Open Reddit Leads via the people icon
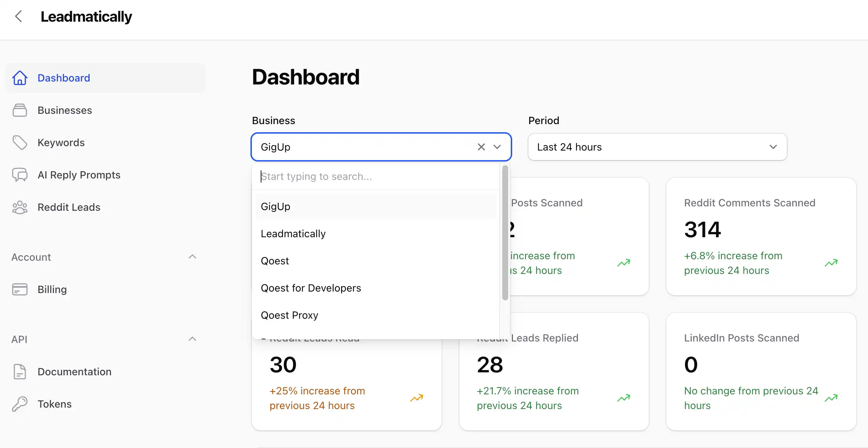 point(20,207)
